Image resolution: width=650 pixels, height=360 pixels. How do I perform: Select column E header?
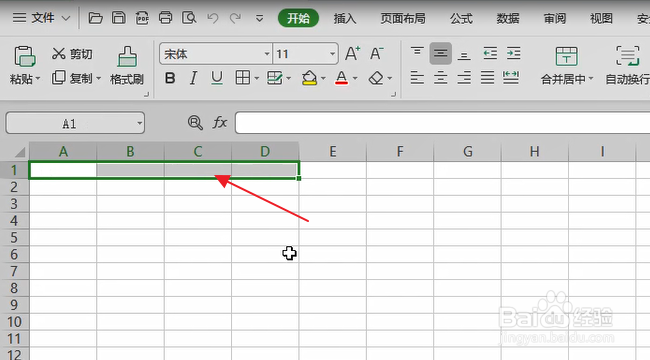pos(332,151)
